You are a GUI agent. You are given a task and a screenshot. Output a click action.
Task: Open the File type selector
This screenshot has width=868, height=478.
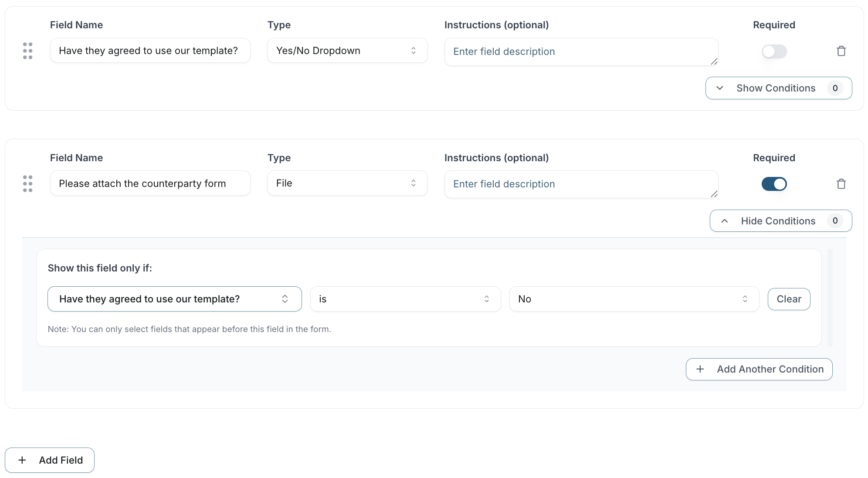[347, 183]
